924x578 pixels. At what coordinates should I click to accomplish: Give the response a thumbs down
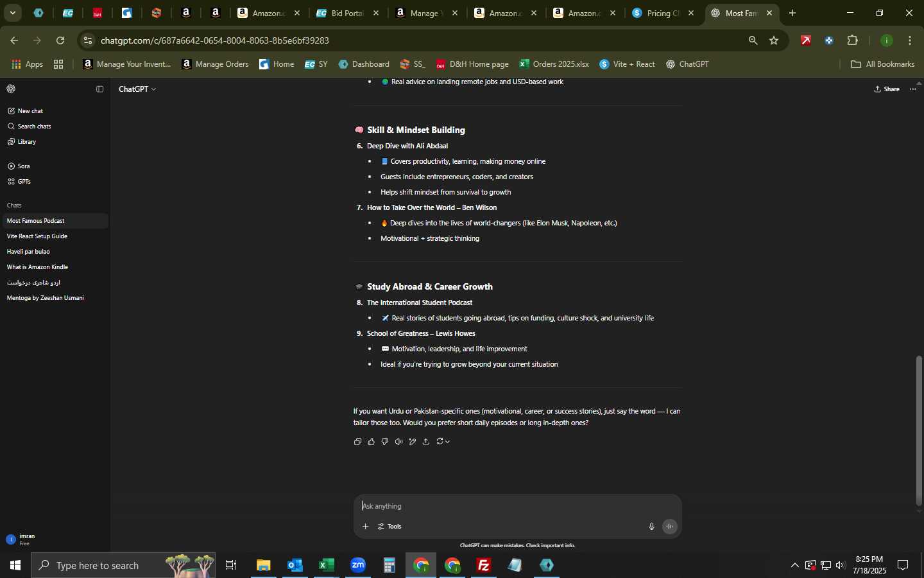point(385,442)
